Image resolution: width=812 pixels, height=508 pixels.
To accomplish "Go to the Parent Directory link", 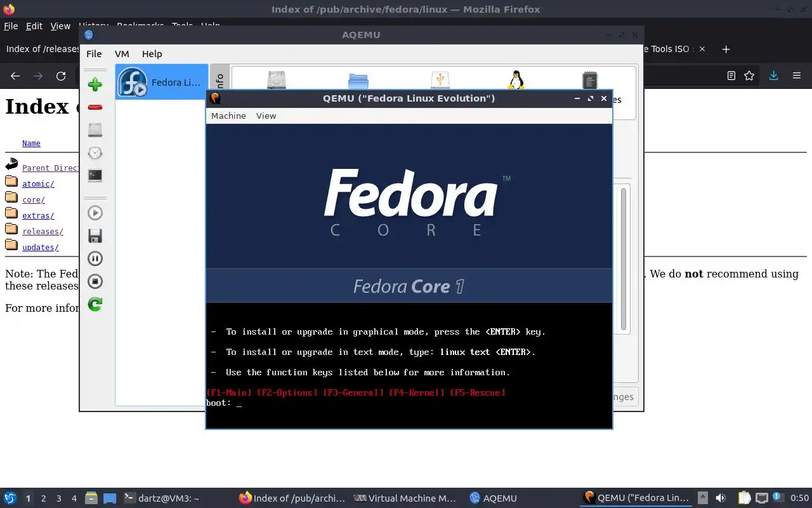I will click(51, 168).
